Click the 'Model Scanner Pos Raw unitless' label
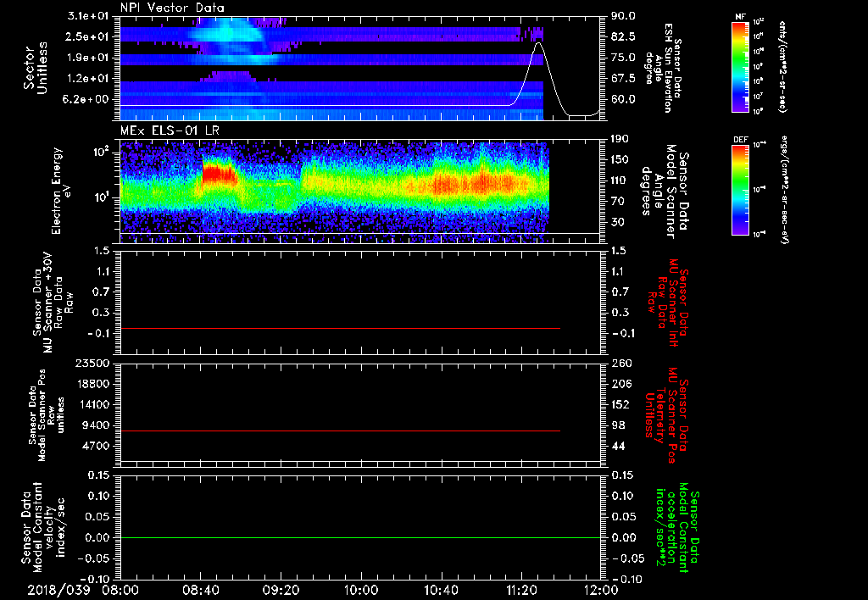This screenshot has height=600, width=868. [47, 415]
